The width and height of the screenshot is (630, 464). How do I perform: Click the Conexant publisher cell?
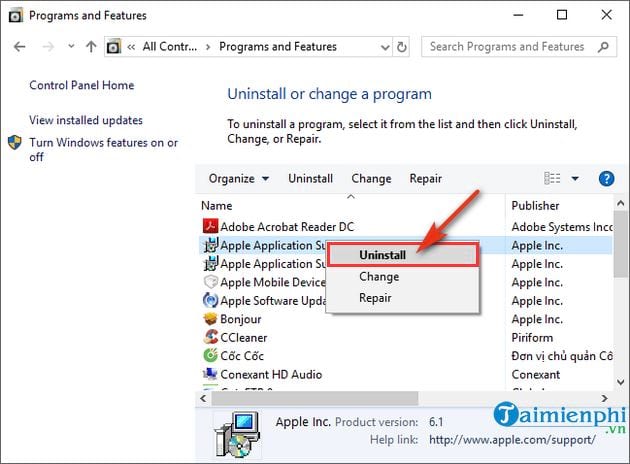536,374
